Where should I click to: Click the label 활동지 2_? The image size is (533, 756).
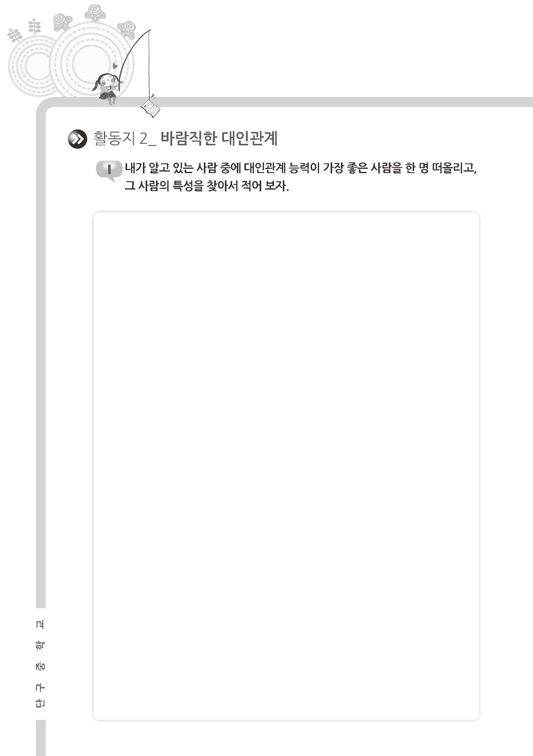[125, 139]
